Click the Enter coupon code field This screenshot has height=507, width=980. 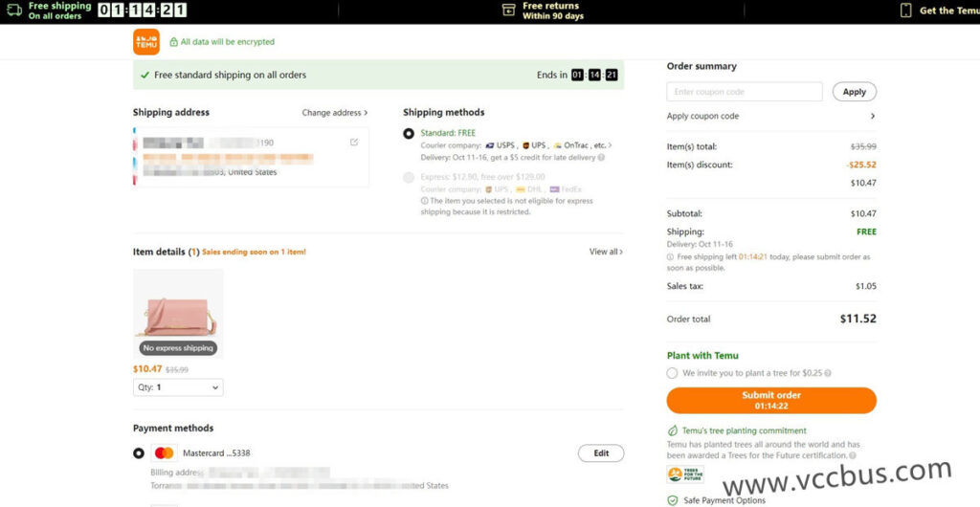(744, 92)
